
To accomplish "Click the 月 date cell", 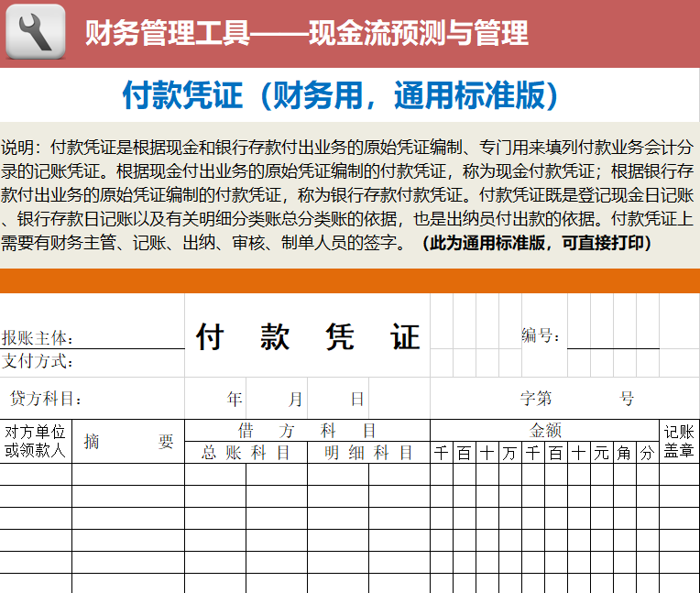I will [x=277, y=399].
